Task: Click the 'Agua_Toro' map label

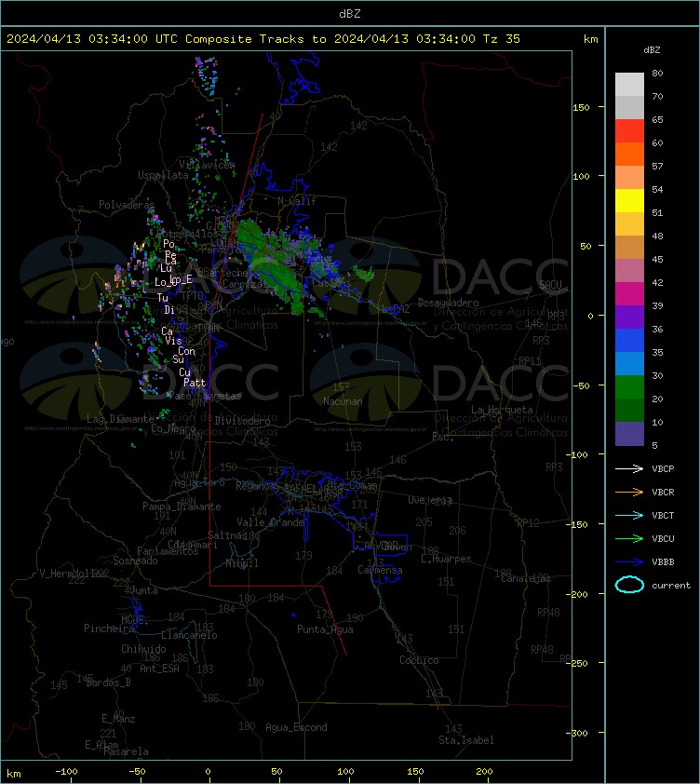Action: 199,483
